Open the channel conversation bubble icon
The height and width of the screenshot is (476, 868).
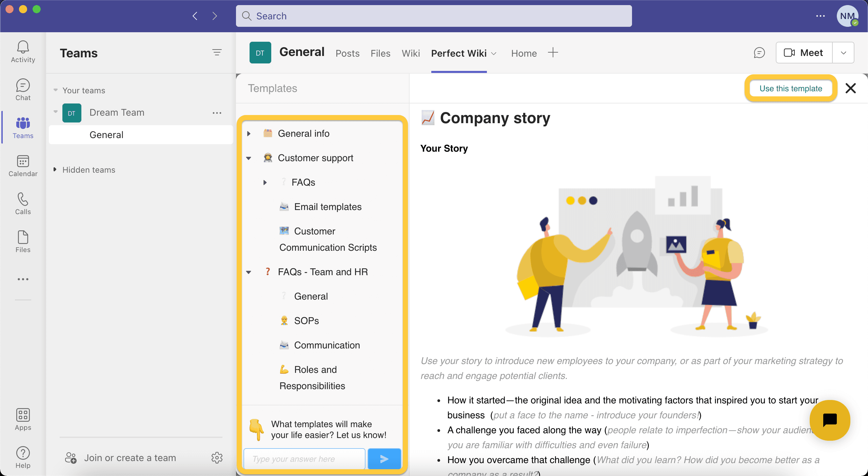point(759,53)
